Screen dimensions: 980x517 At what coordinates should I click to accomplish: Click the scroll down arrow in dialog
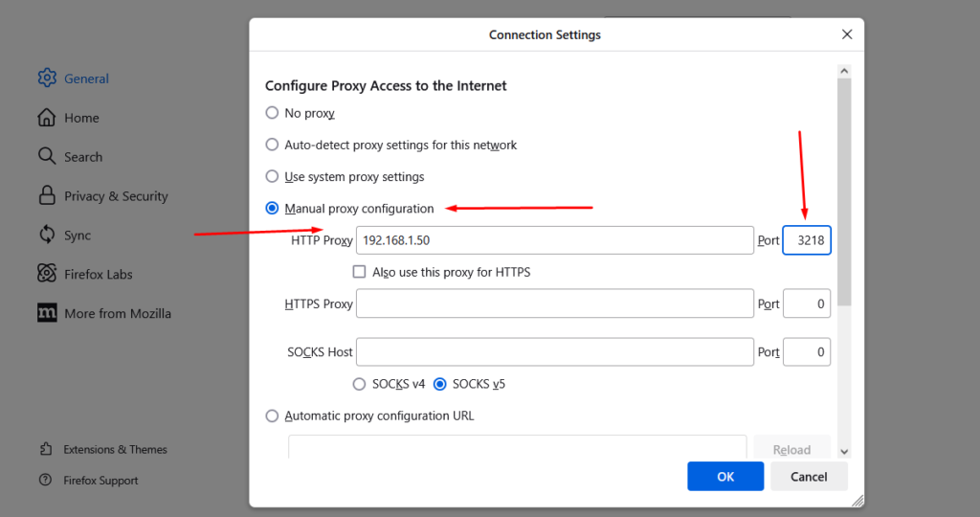coord(844,450)
